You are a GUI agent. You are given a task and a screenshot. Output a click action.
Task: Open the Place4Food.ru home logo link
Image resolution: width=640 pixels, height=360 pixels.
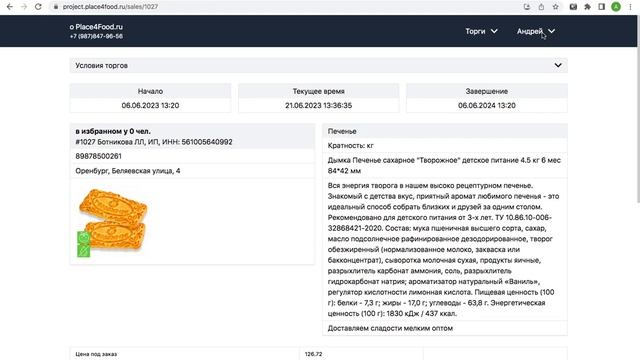coord(96,27)
